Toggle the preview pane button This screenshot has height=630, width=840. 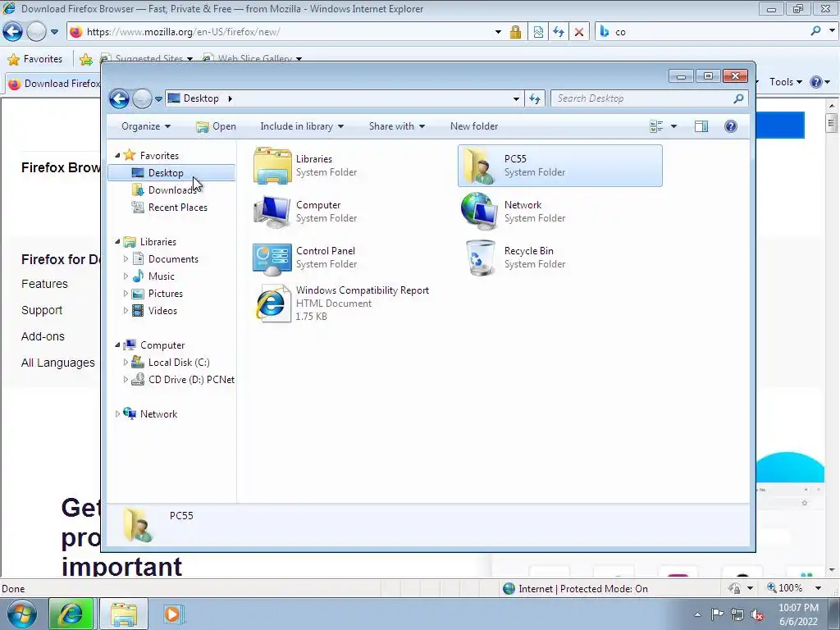(701, 126)
